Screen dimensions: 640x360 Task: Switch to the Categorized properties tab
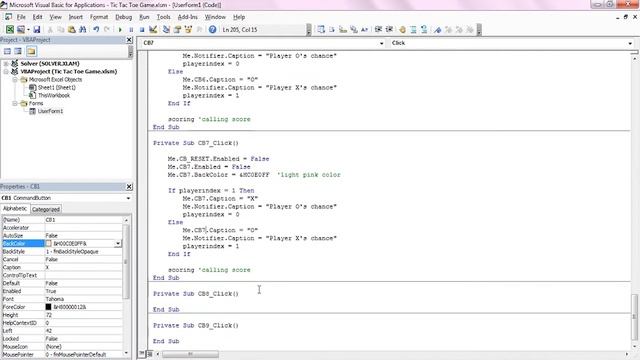(x=46, y=209)
